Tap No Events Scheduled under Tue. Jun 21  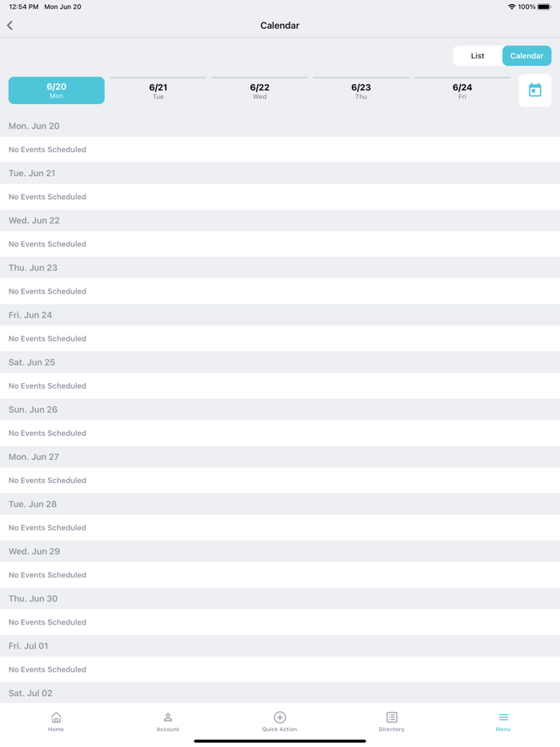click(x=280, y=197)
